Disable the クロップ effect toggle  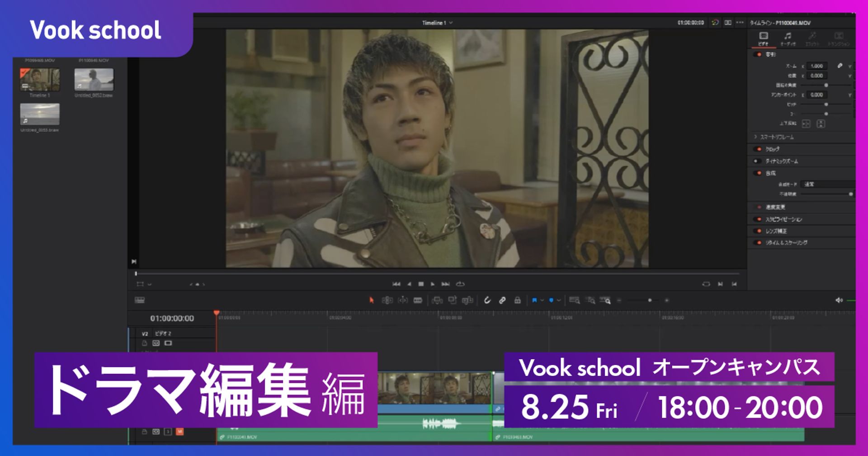pyautogui.click(x=757, y=148)
